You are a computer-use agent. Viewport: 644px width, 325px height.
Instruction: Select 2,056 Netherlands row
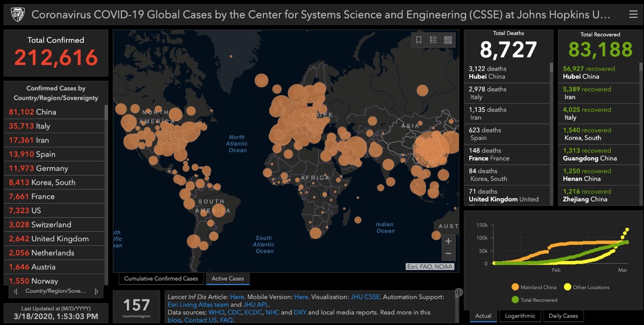tap(55, 253)
